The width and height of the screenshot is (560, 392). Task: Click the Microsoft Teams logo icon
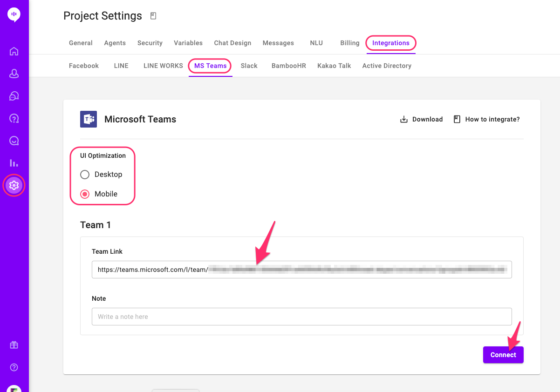pos(89,119)
